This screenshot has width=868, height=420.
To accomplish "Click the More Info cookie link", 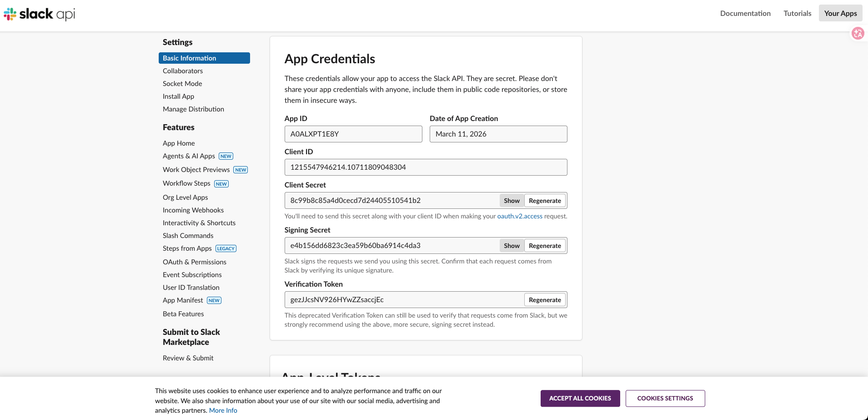I will (x=223, y=410).
